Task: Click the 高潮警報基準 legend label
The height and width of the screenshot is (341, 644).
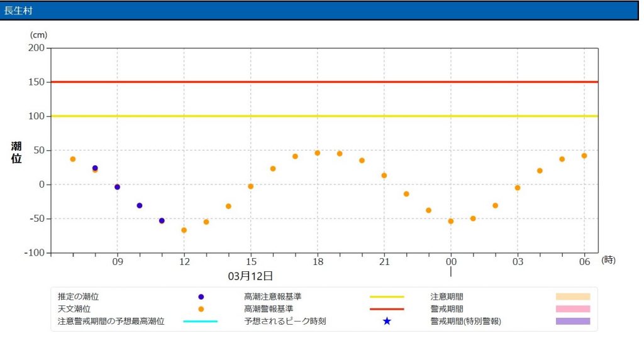Action: click(269, 309)
